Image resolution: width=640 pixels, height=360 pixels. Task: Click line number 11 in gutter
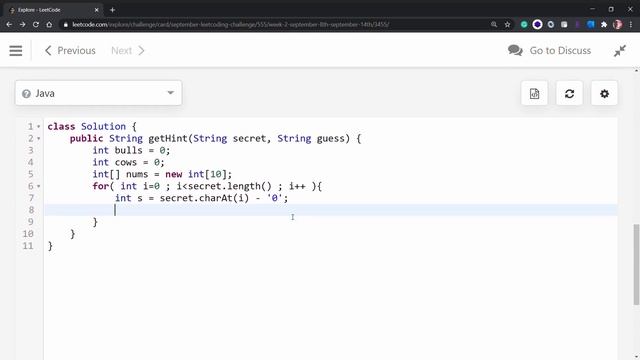28,246
